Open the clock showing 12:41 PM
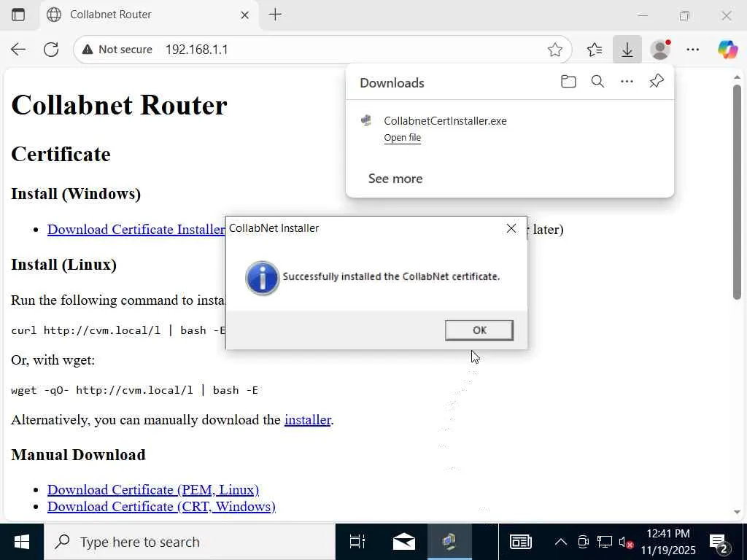747x560 pixels. (x=668, y=542)
